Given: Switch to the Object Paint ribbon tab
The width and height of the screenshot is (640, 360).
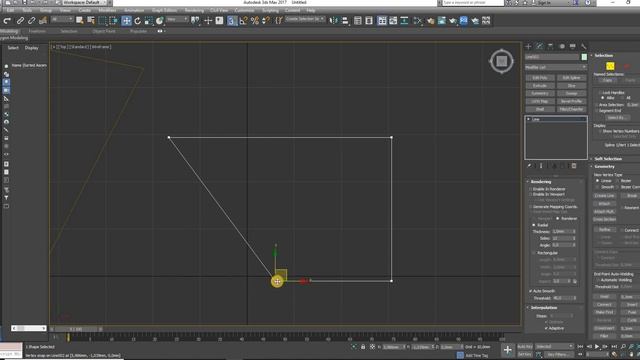Looking at the screenshot, I should coord(104,31).
